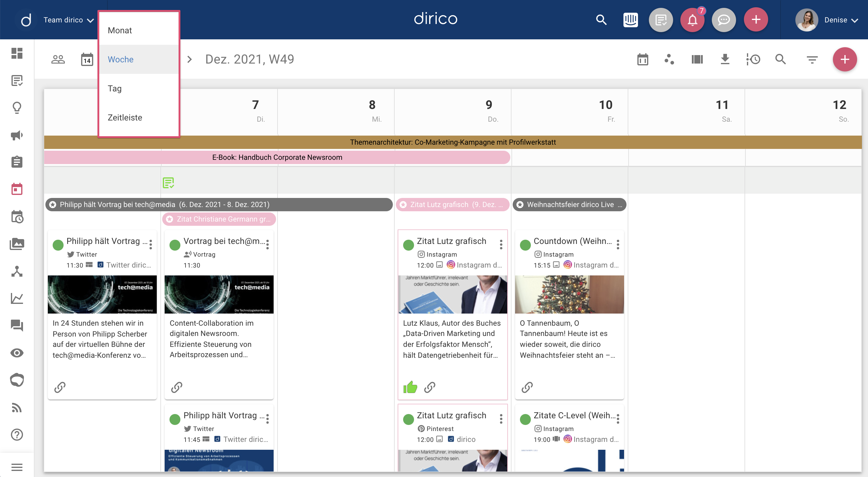This screenshot has height=477, width=868.
Task: Open options for Countdown (Weihn... card
Action: point(618,244)
